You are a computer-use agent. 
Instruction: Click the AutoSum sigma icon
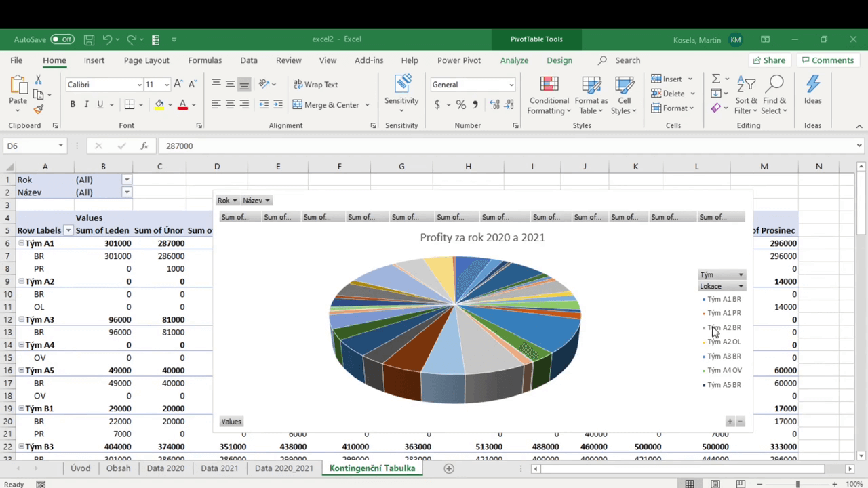716,79
